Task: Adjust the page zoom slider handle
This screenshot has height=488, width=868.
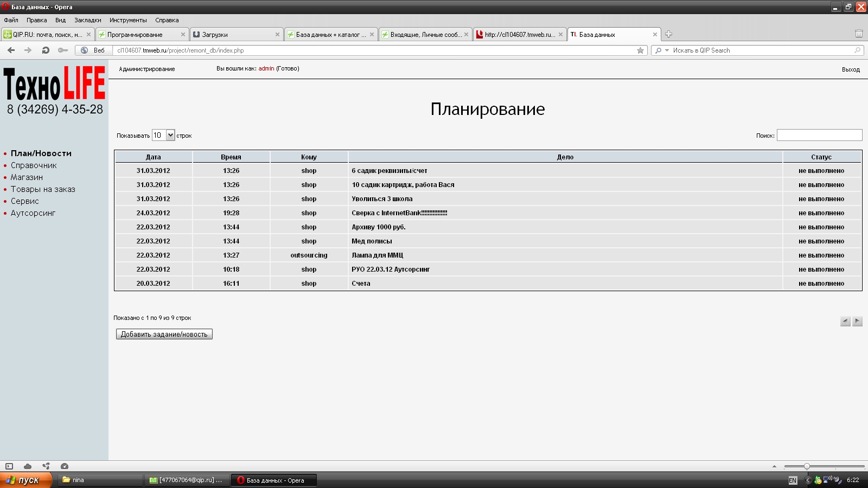Action: click(x=807, y=466)
